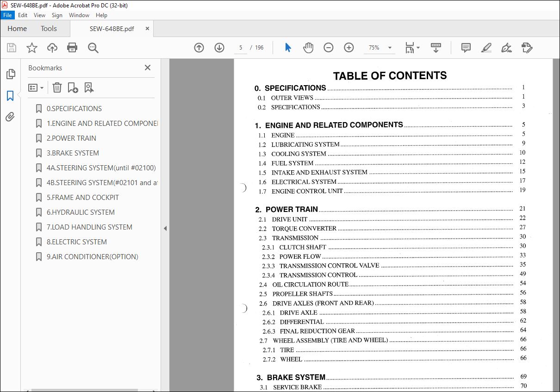Jump to 2.POWER TRAIN bookmark
The width and height of the screenshot is (560, 392).
71,138
